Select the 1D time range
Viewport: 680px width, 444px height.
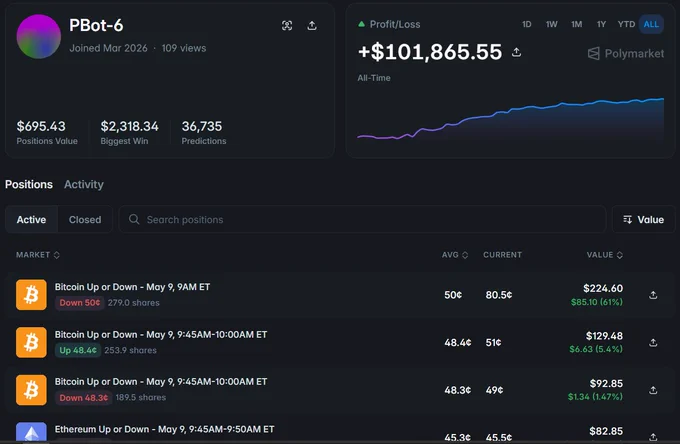[x=526, y=24]
